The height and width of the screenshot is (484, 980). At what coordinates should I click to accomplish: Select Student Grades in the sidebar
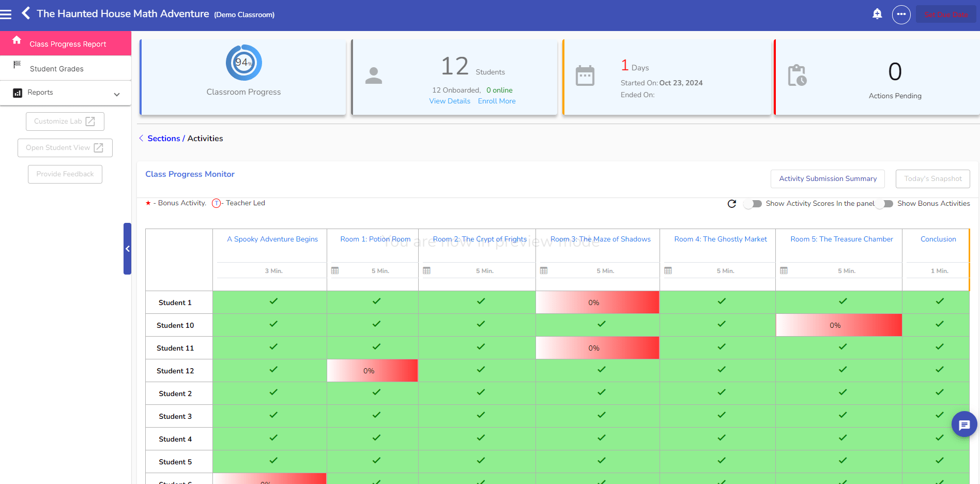click(57, 68)
